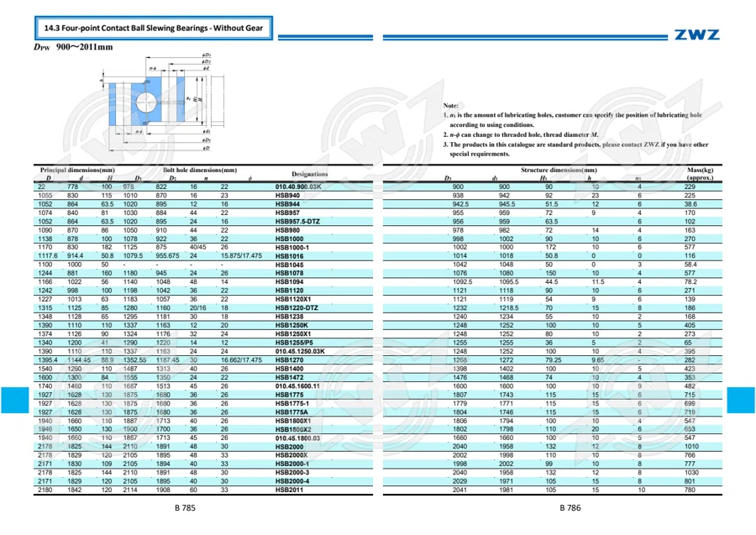Click bolt hole value '16.662/17.475'
This screenshot has height=535, width=756.
click(241, 360)
